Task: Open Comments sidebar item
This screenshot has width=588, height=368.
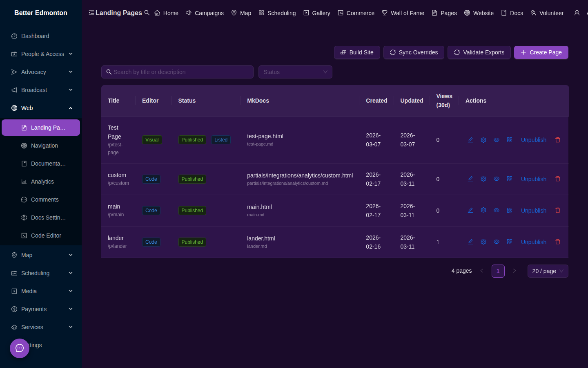Action: point(41,200)
